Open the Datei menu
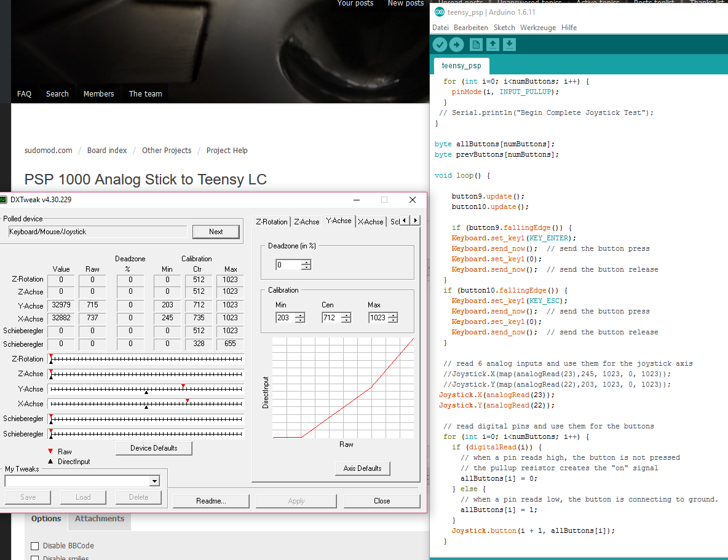This screenshot has height=560, width=728. [x=441, y=28]
